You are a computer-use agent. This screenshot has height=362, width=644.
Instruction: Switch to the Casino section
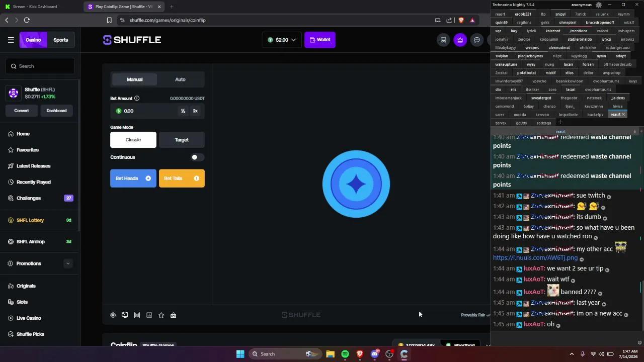33,40
